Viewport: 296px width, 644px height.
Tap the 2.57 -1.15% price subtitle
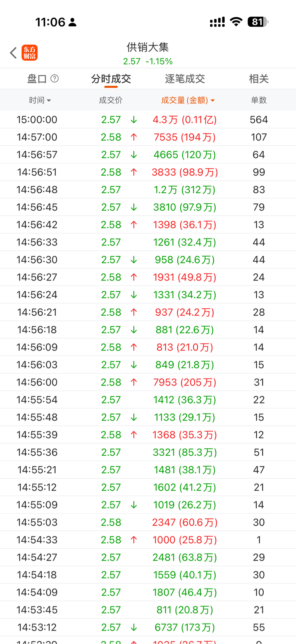click(x=148, y=61)
